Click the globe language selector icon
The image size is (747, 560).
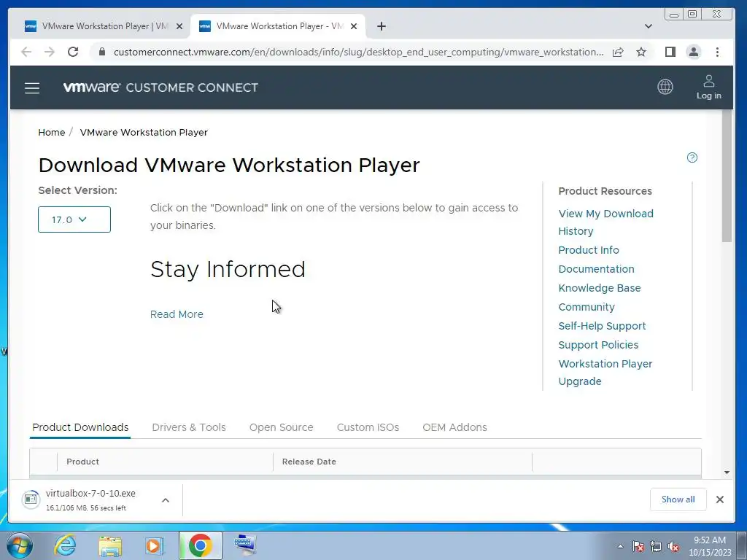[665, 87]
